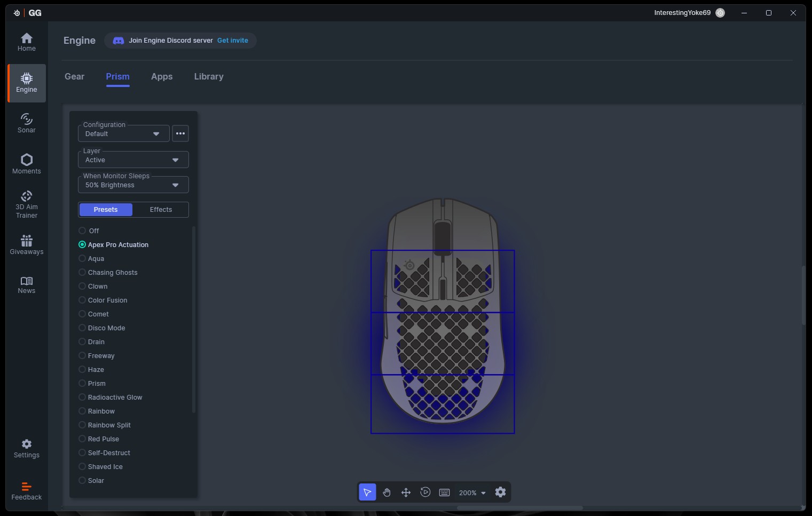Open the Layer dropdown
The height and width of the screenshot is (516, 812).
pos(133,160)
